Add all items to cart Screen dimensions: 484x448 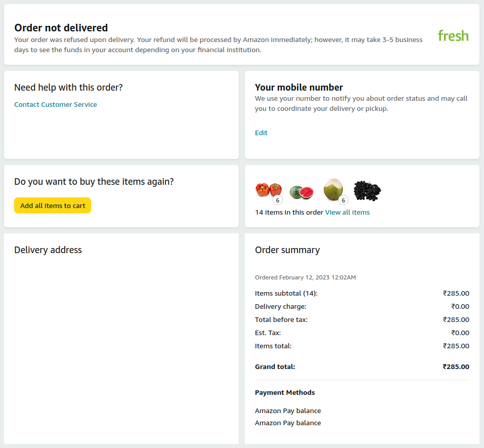[53, 206]
